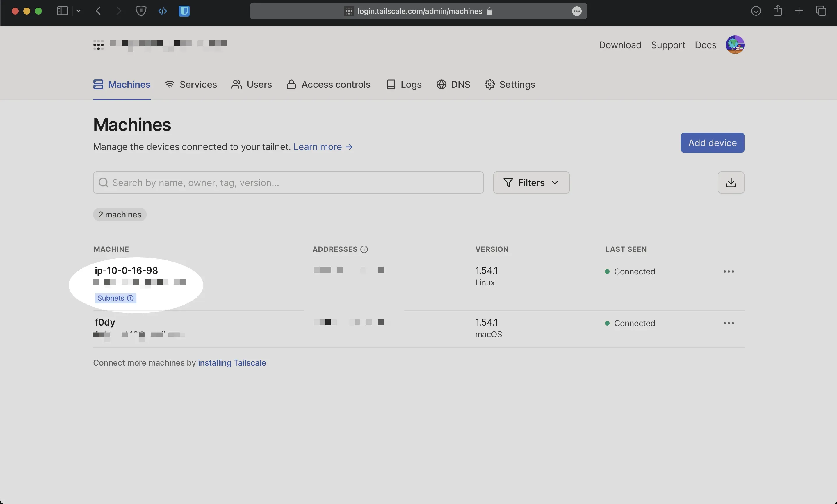Click the Bitwarden extension shield icon
Viewport: 837px width, 504px height.
pyautogui.click(x=184, y=11)
